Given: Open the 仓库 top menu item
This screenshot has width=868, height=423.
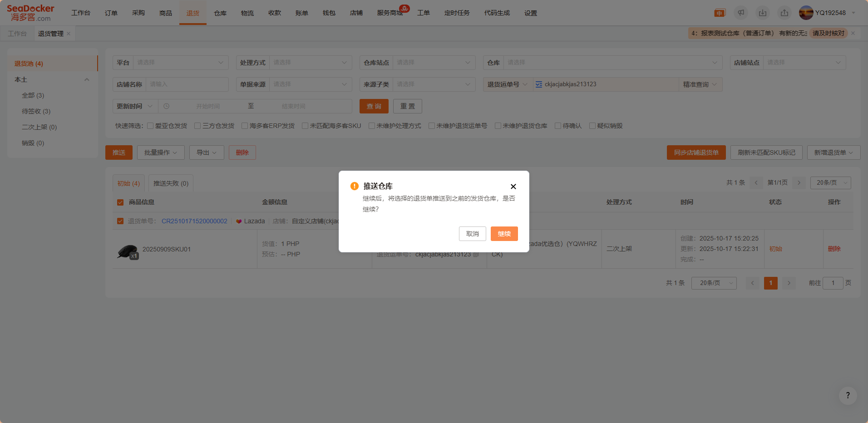Looking at the screenshot, I should (x=220, y=13).
